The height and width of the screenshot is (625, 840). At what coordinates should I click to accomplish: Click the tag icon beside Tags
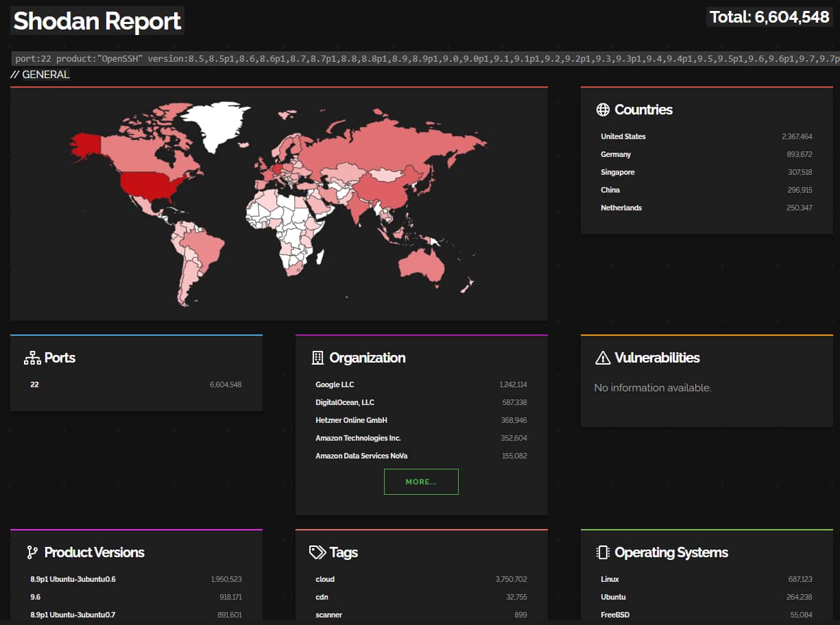coord(317,552)
